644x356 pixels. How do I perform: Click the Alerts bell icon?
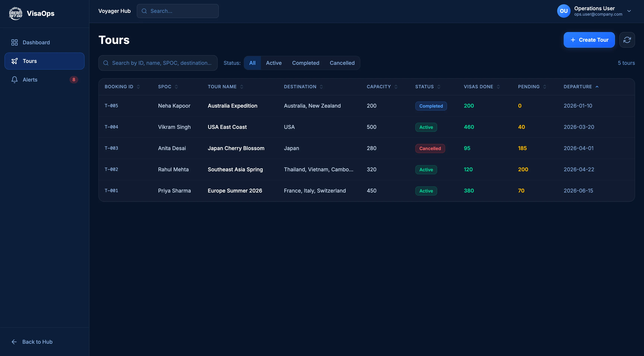[15, 80]
